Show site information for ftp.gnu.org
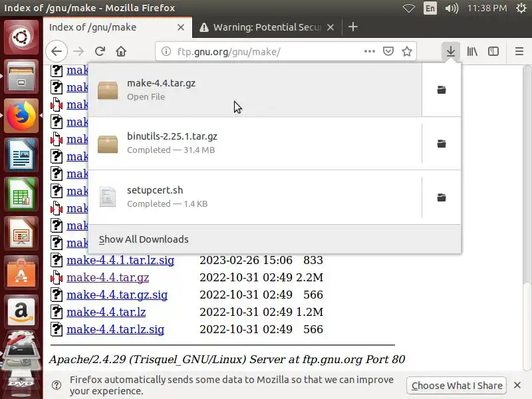This screenshot has width=532, height=399. pyautogui.click(x=166, y=52)
